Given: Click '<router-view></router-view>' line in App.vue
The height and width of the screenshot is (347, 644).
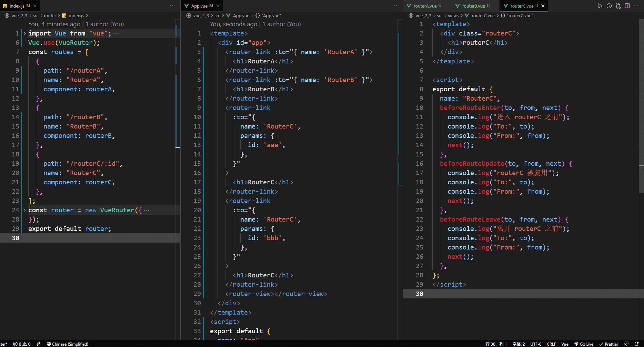Looking at the screenshot, I should tap(276, 294).
